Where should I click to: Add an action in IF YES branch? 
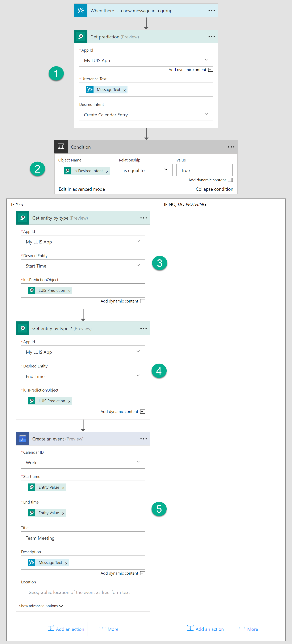(x=66, y=629)
